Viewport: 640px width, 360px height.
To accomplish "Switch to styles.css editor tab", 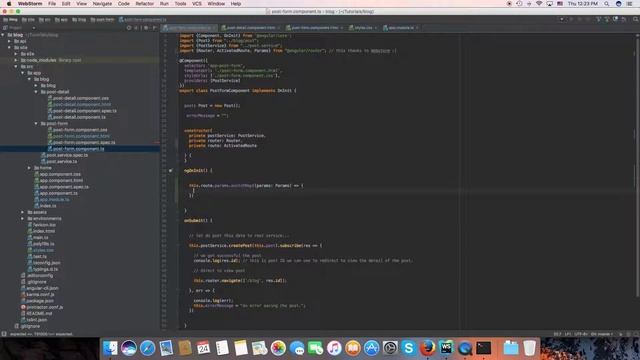I will (363, 28).
